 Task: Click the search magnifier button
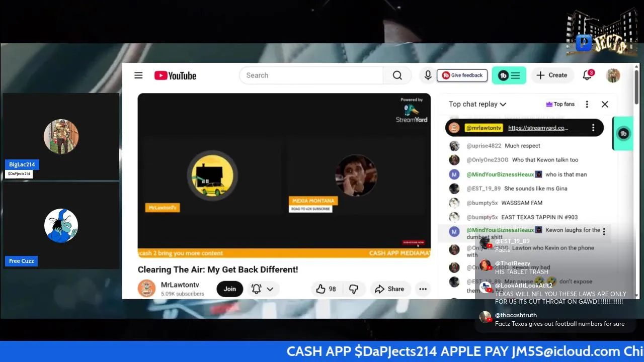tap(397, 75)
